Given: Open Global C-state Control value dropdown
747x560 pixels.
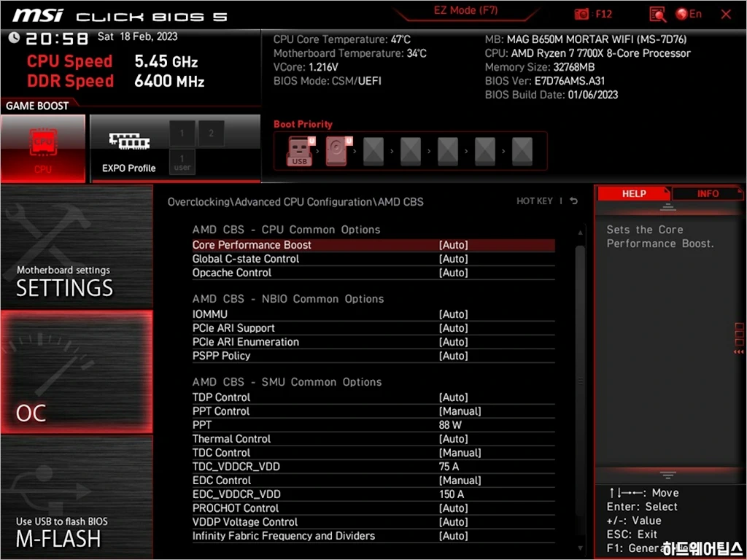Looking at the screenshot, I should tap(454, 259).
